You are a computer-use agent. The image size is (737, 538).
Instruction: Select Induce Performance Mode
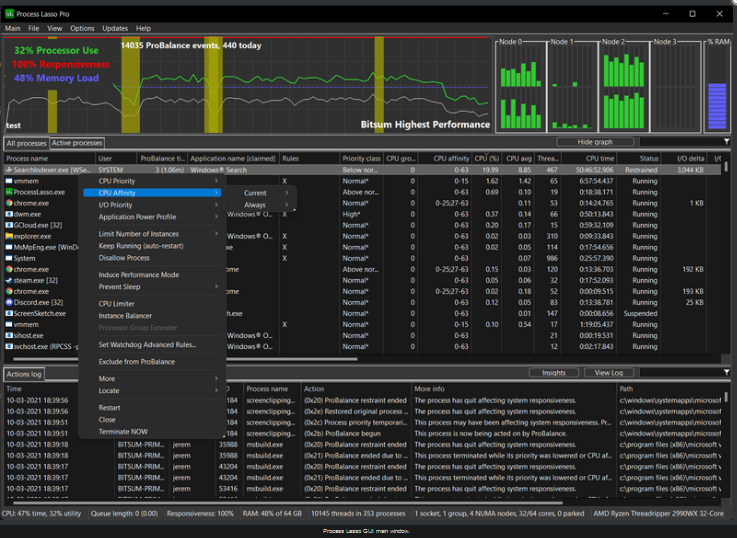click(x=139, y=274)
